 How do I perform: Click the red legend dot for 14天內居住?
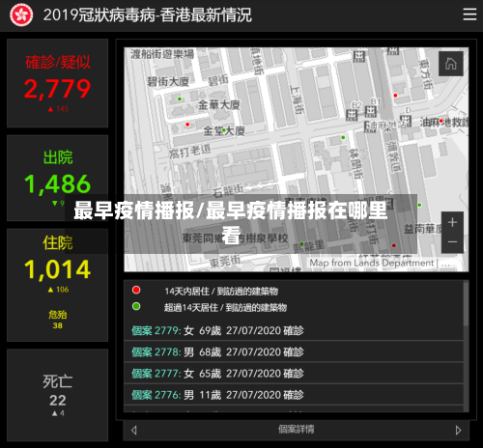pos(136,290)
